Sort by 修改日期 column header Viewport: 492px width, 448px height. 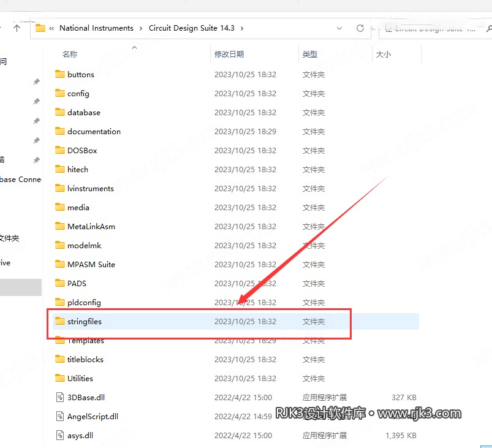[229, 55]
